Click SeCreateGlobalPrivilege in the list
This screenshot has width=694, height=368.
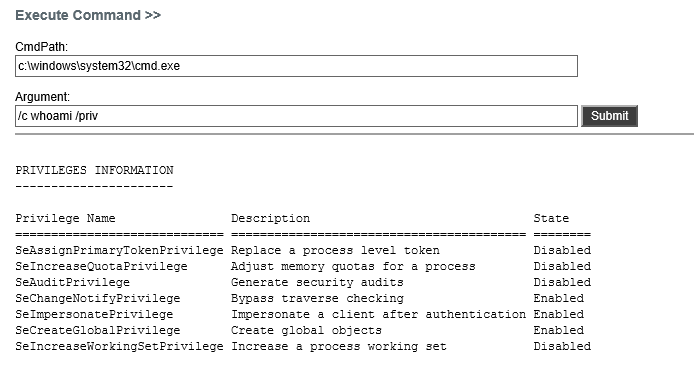point(98,330)
